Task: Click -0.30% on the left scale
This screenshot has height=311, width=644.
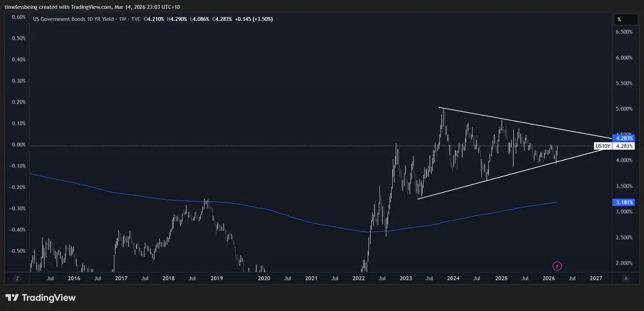Action: point(17,209)
